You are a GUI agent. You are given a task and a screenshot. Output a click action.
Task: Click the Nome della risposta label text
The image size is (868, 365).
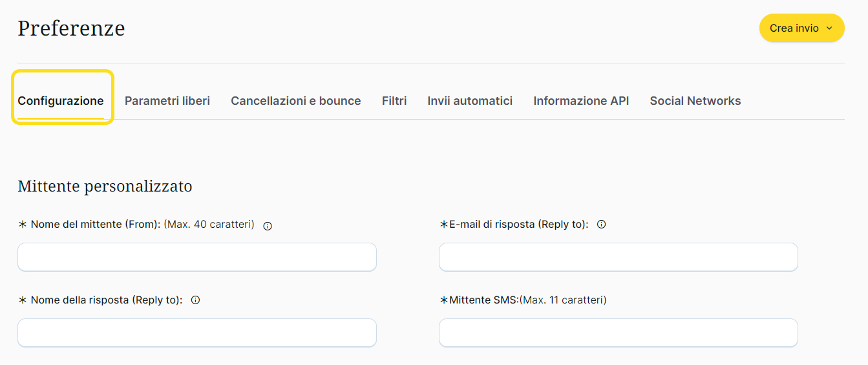[x=107, y=300]
